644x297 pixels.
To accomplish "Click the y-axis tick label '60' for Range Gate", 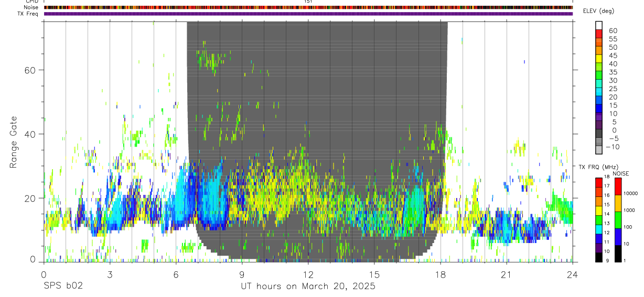I will click(31, 70).
